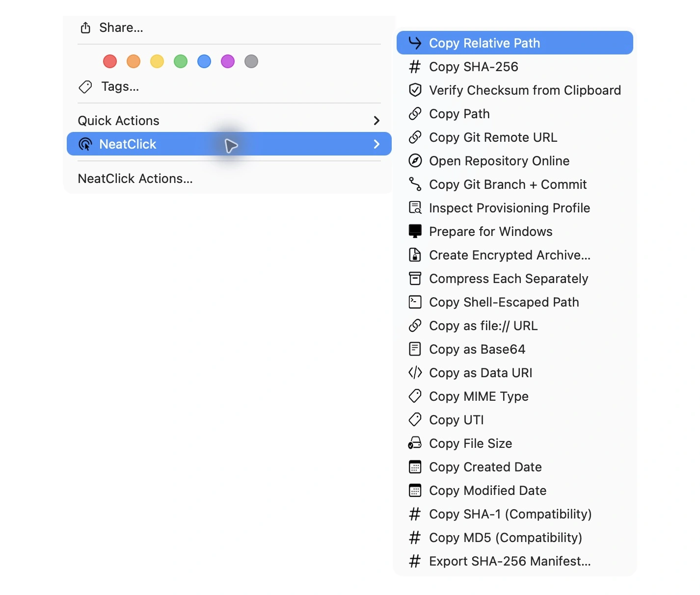
Task: Click the calendar icon for Copy Created Date
Action: (415, 467)
